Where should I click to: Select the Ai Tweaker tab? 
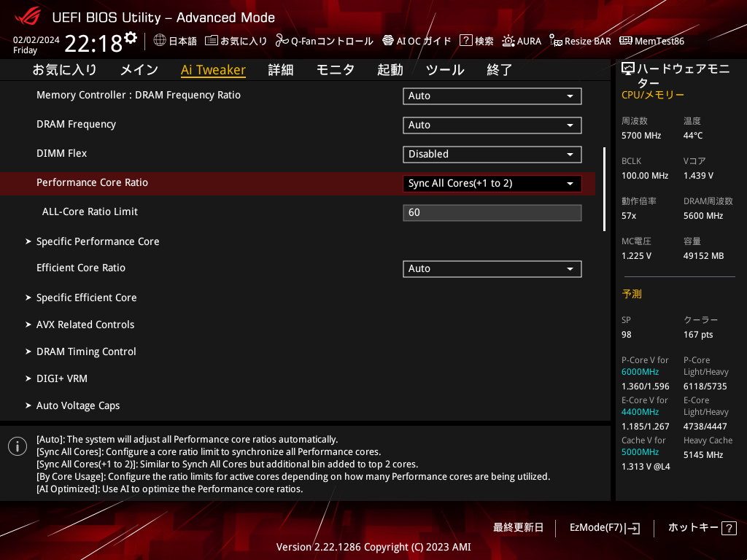(x=213, y=70)
